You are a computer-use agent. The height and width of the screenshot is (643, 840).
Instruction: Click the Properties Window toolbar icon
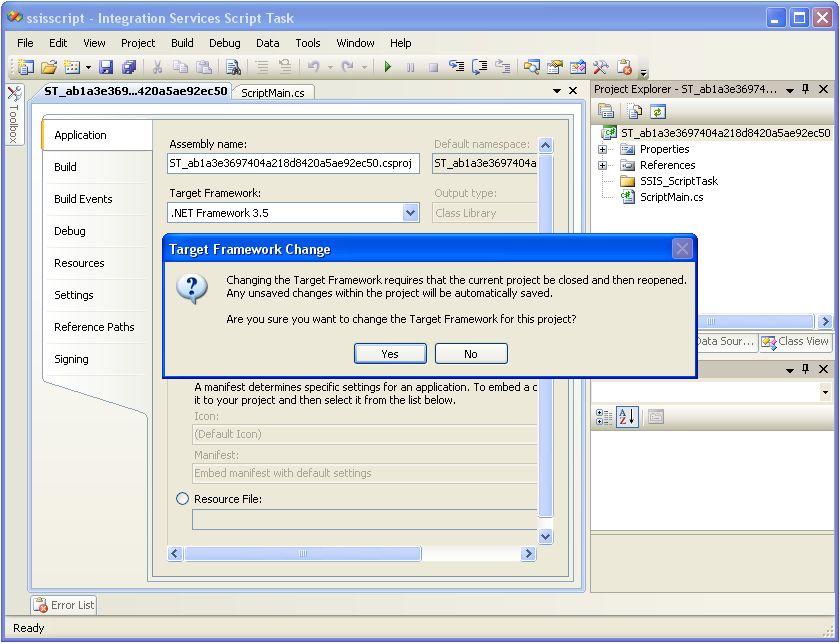click(554, 67)
